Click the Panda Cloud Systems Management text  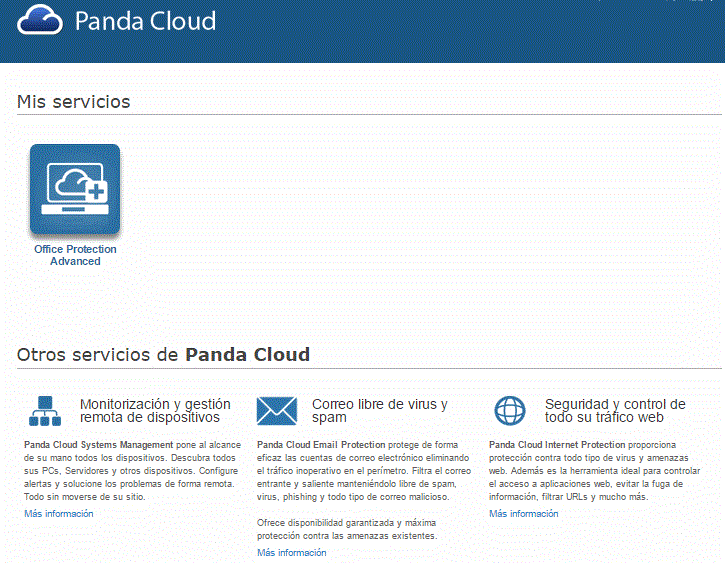click(98, 445)
